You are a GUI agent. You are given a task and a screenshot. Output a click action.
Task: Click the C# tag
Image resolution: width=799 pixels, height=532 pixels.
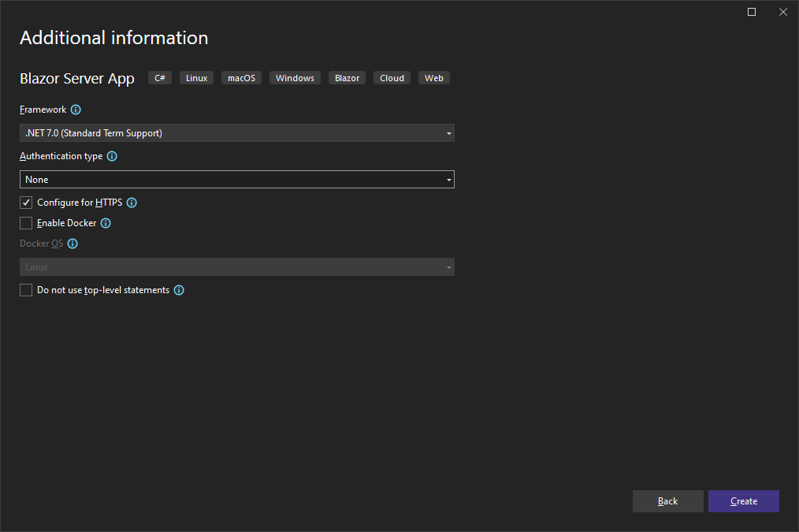point(160,78)
